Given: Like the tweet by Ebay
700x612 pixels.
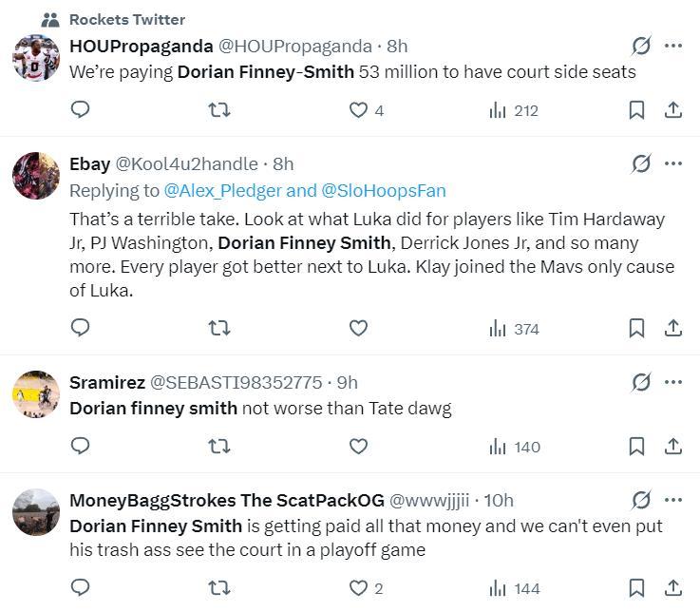Looking at the screenshot, I should pos(358,329).
